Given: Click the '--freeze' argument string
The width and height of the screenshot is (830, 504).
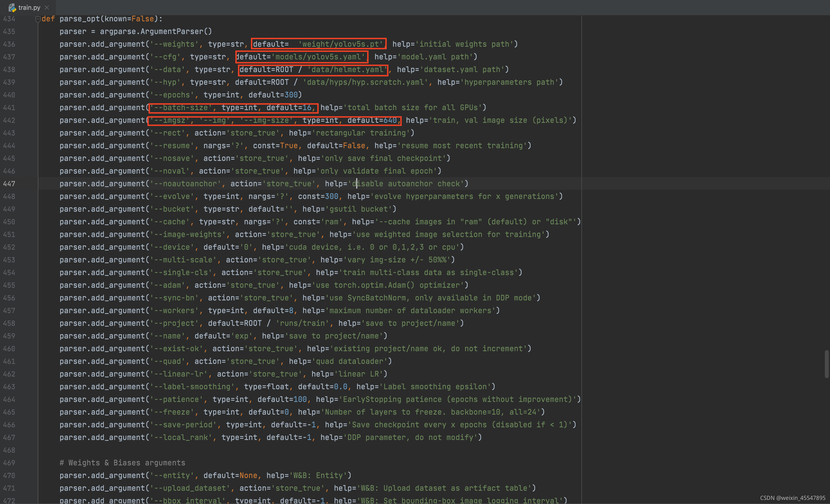Looking at the screenshot, I should click(172, 412).
